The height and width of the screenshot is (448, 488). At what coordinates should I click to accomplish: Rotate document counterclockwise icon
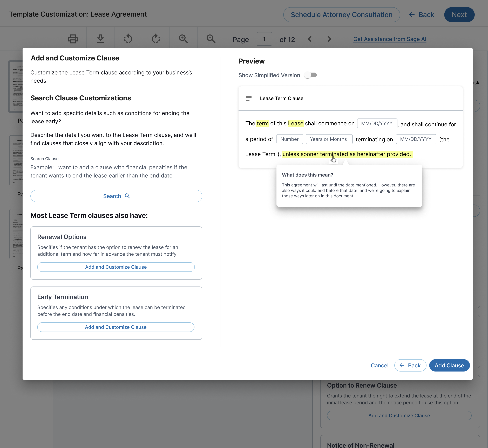128,39
